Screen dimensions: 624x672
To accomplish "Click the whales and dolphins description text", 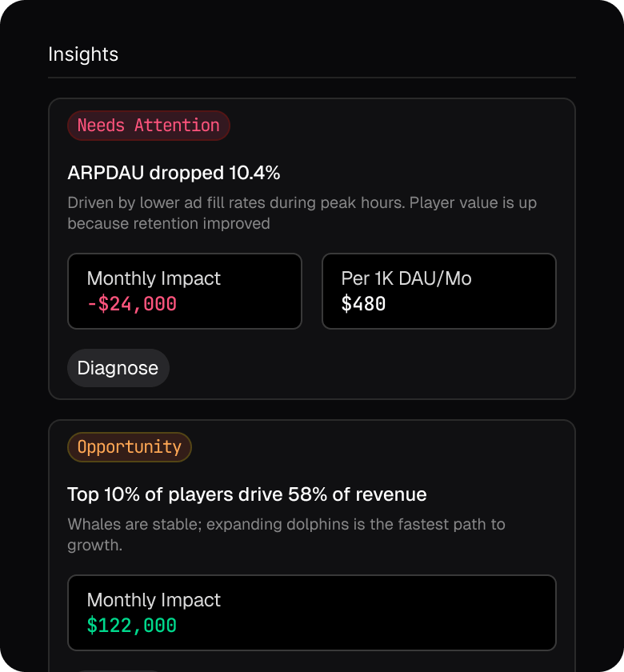I will (286, 534).
